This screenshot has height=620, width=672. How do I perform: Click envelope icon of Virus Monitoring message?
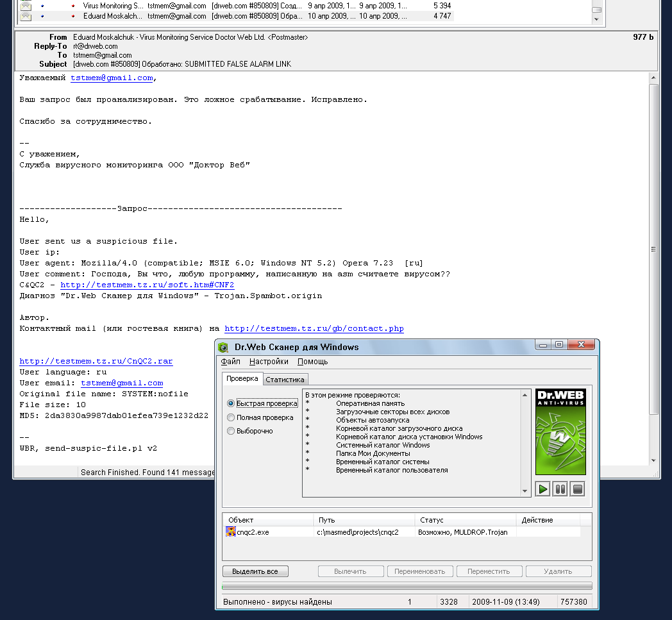coord(26,6)
